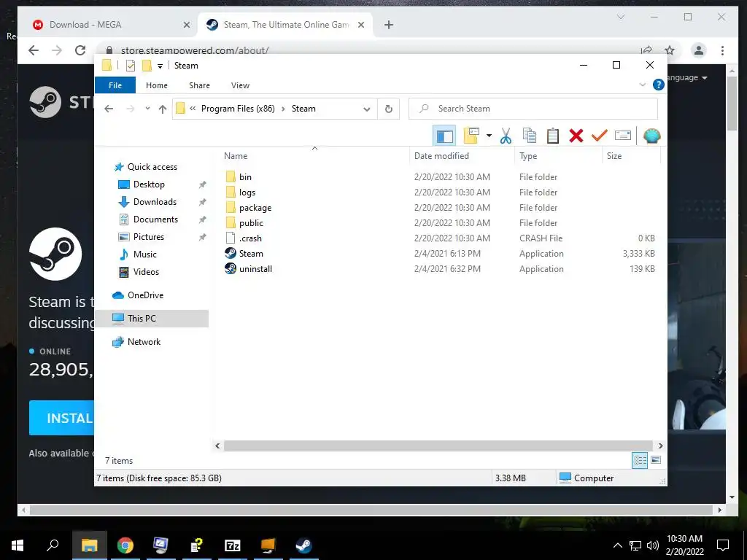Click the Copy toolbar icon
Screen dimensions: 747x560
[x=530, y=136]
